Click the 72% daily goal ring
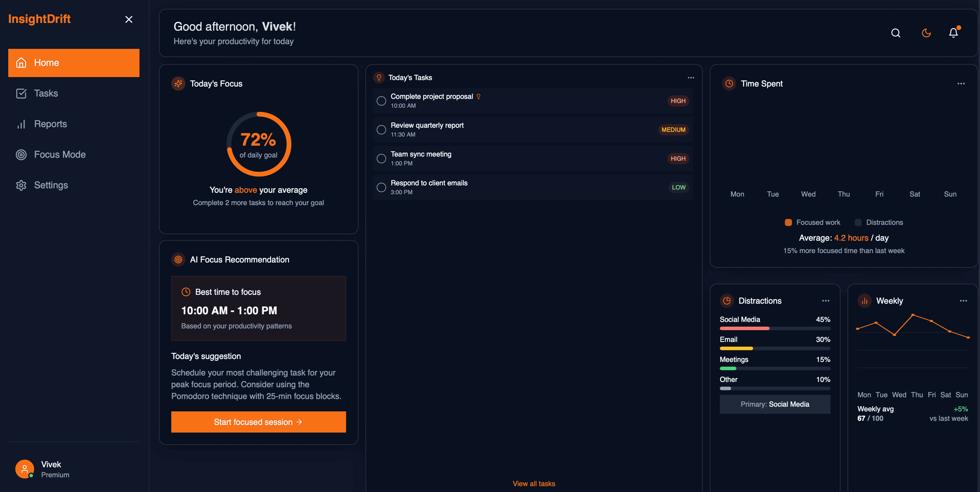980x492 pixels. point(259,144)
